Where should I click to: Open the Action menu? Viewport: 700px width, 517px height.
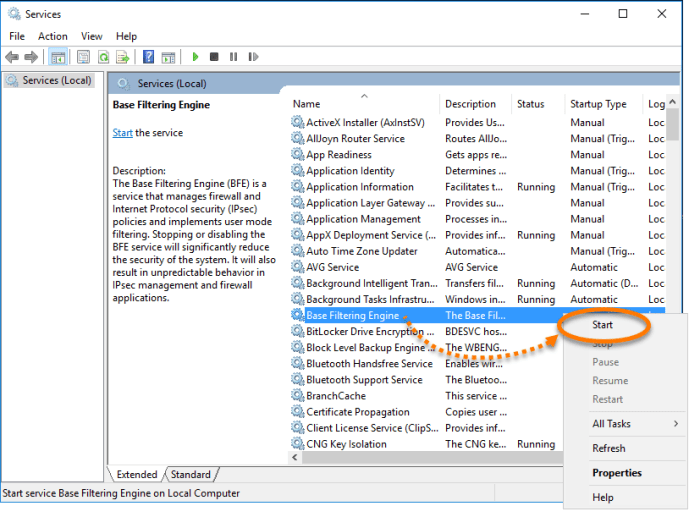coord(53,36)
